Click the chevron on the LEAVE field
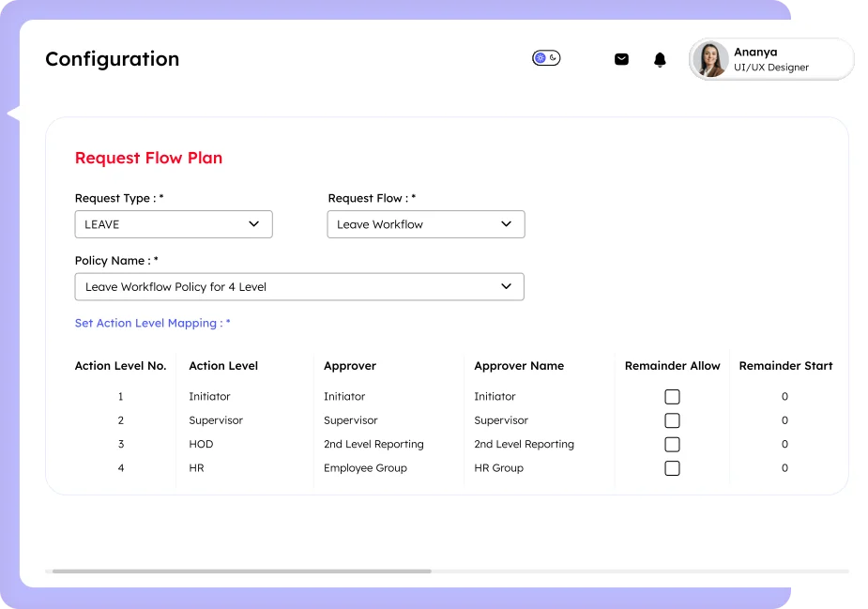868x609 pixels. click(x=253, y=224)
